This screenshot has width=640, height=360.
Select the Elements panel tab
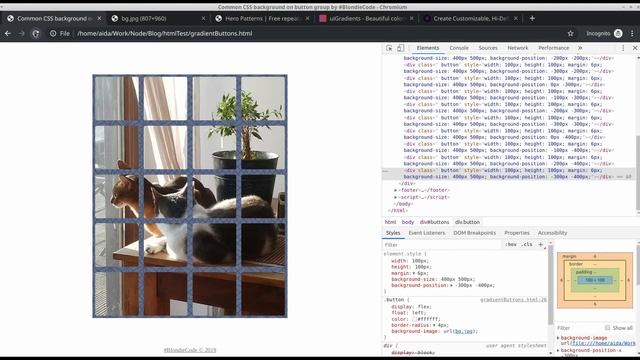pos(428,48)
